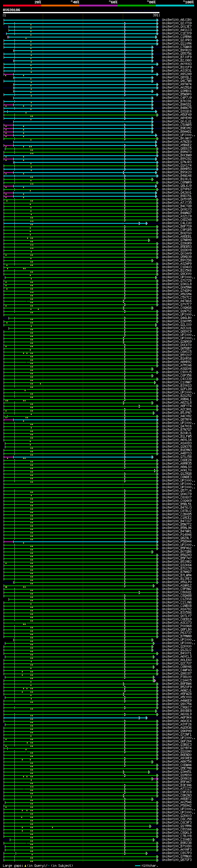Select hit label UniRef100_B9SK20
The width and height of the screenshot is (197, 868).
tap(176, 172)
